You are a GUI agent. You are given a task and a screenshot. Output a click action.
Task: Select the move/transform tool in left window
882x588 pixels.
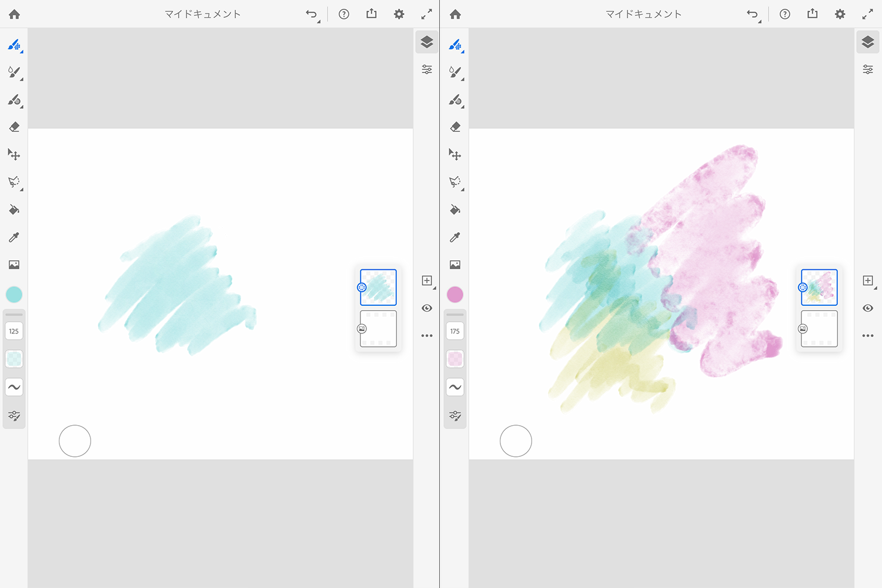(14, 155)
